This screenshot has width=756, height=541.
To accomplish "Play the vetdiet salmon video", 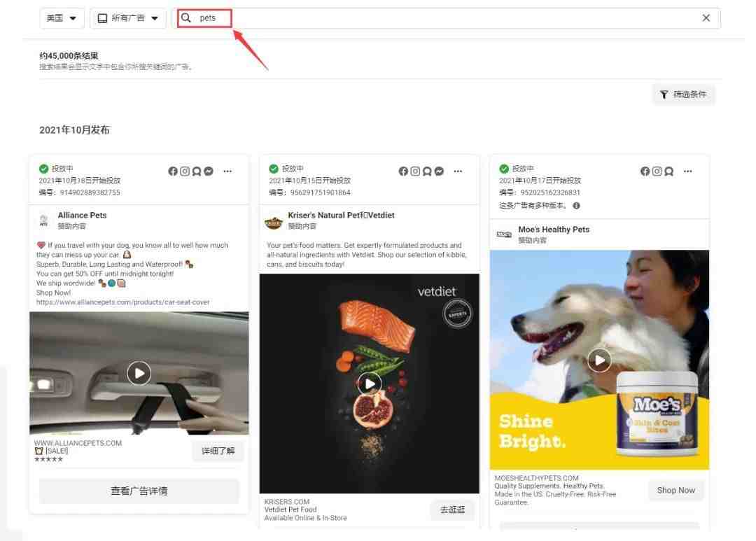I will (x=370, y=384).
